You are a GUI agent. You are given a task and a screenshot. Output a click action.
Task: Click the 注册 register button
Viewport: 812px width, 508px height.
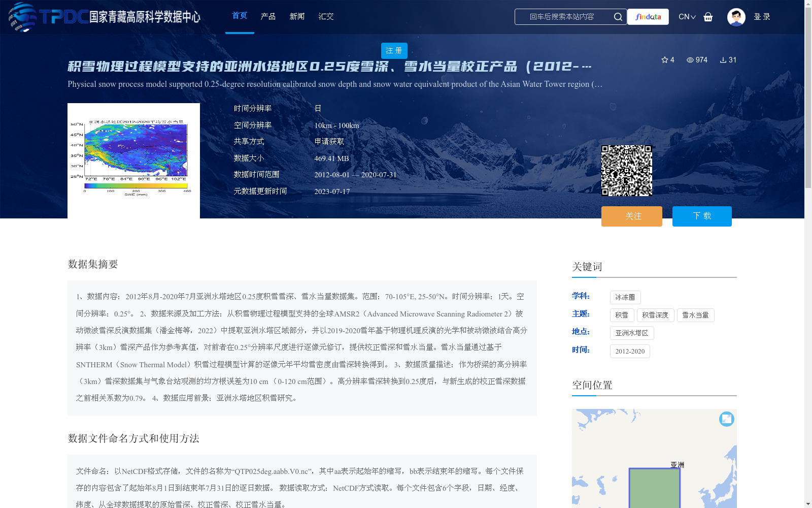[x=394, y=51]
